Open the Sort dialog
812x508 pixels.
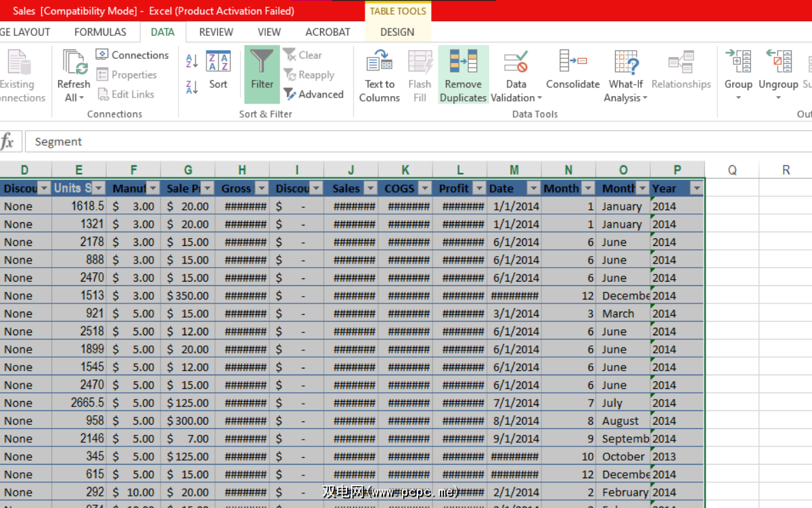coord(218,71)
